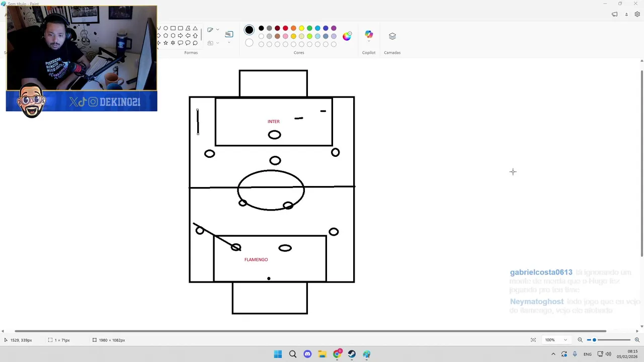This screenshot has height=362, width=644.
Task: Select the Five-point star shape
Action: point(166,43)
